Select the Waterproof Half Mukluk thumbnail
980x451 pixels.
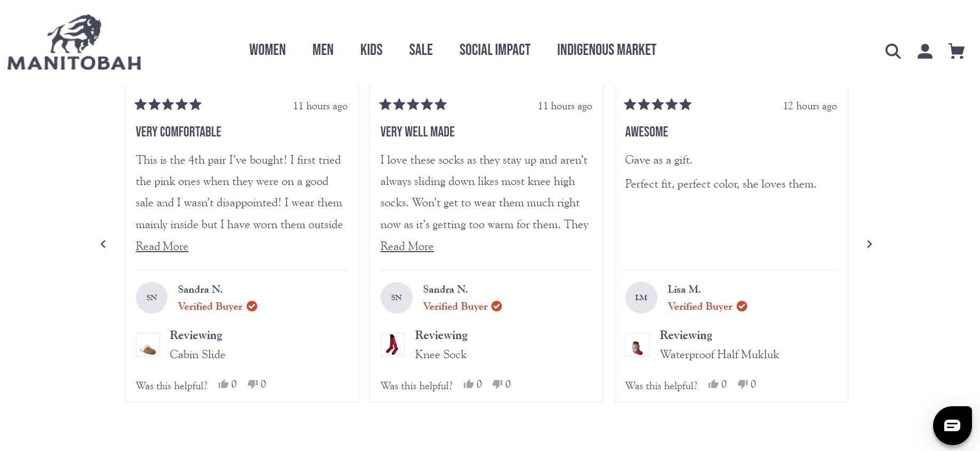click(x=638, y=345)
